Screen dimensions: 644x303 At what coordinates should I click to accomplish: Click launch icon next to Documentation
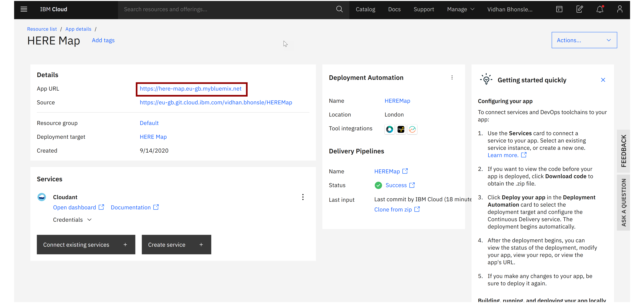[156, 207]
